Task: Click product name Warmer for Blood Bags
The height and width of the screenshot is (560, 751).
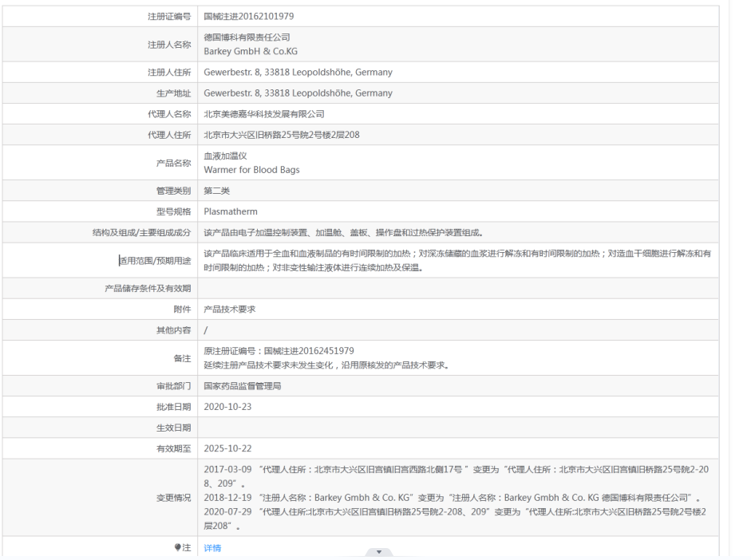Action: click(x=251, y=169)
